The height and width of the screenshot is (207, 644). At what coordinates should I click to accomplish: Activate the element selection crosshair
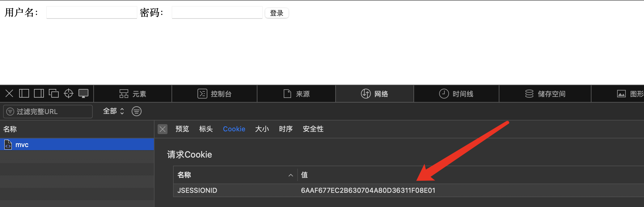[x=69, y=93]
